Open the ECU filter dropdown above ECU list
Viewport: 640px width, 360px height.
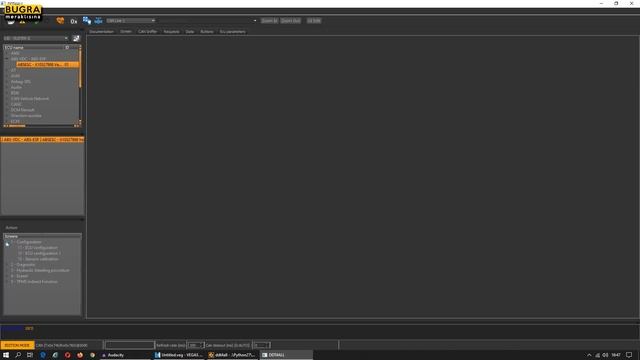pos(36,38)
